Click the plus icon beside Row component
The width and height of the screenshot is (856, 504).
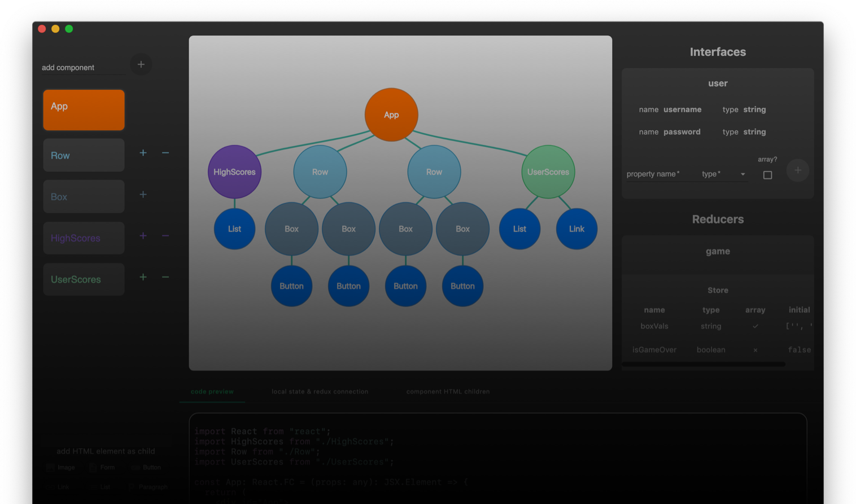(143, 153)
